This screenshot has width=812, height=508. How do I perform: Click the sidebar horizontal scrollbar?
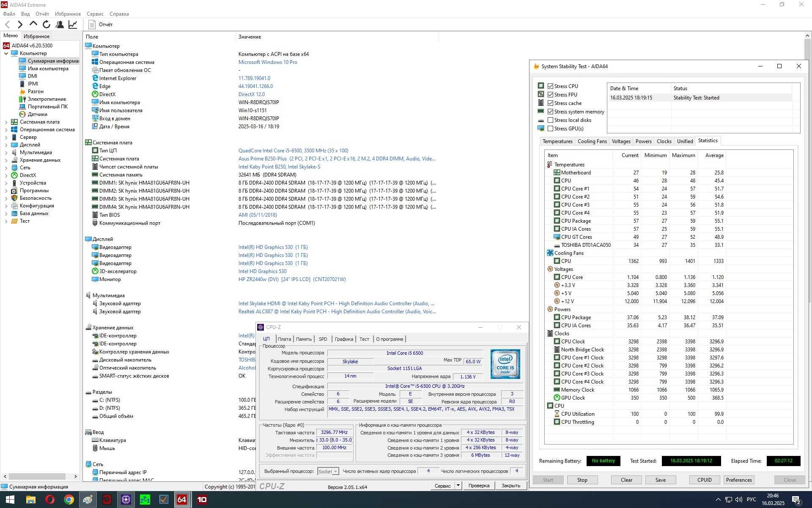point(37,476)
